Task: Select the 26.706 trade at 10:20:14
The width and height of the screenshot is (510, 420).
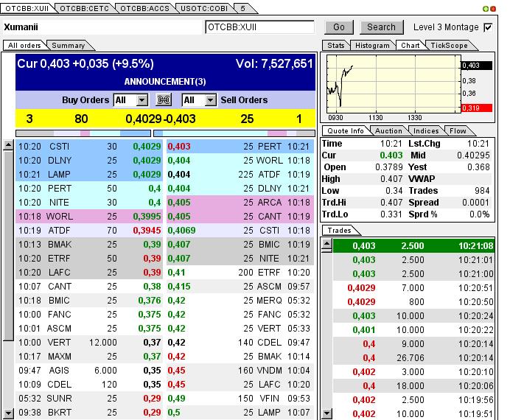Action: [413, 357]
